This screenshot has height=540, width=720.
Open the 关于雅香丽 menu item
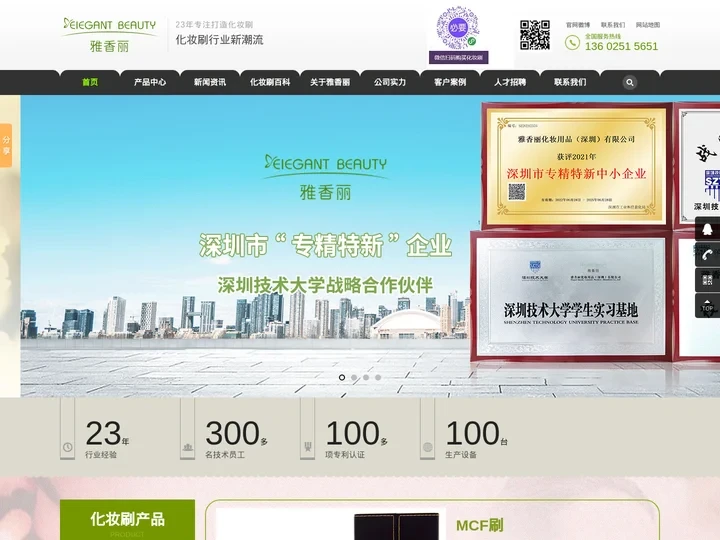click(330, 82)
